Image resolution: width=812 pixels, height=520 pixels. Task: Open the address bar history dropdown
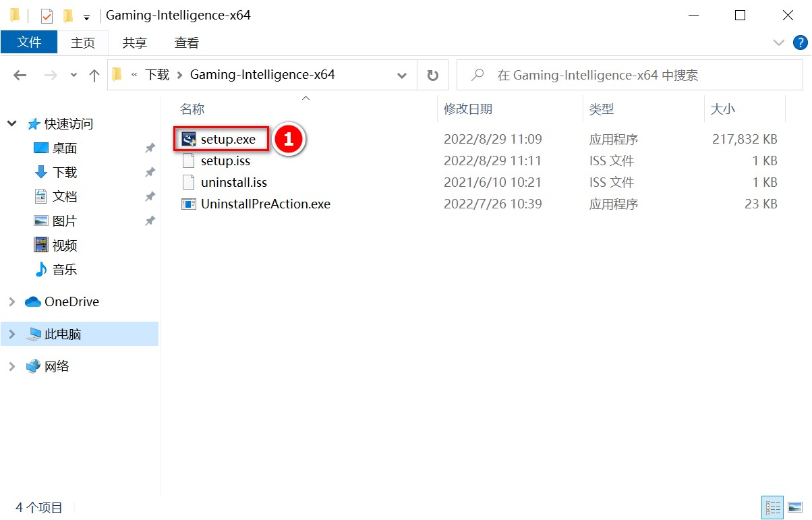coord(402,76)
